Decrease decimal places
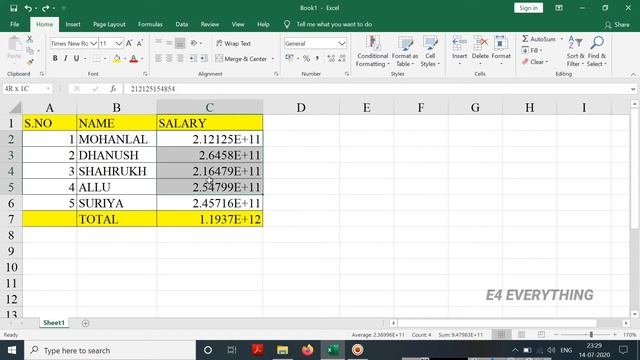Image resolution: width=640 pixels, height=360 pixels. 342,59
